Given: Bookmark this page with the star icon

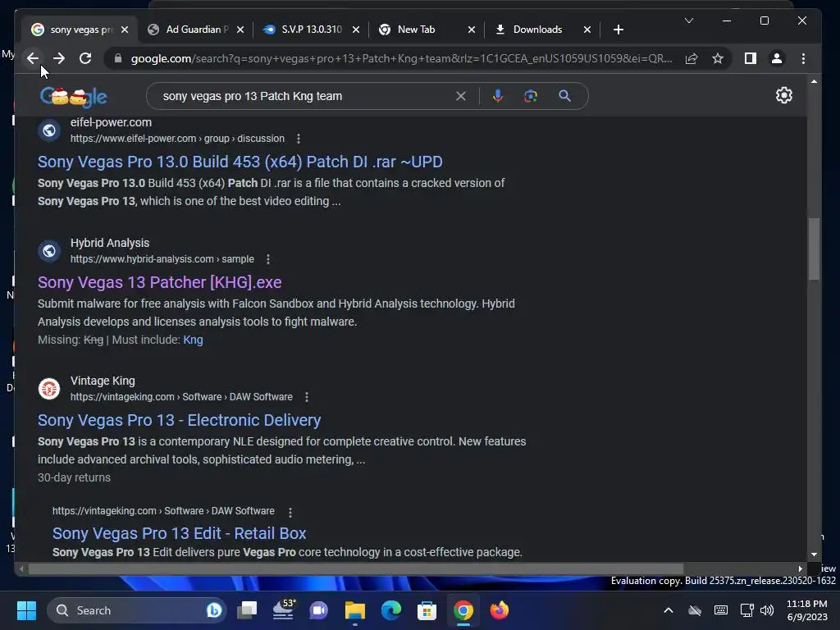Looking at the screenshot, I should point(718,58).
